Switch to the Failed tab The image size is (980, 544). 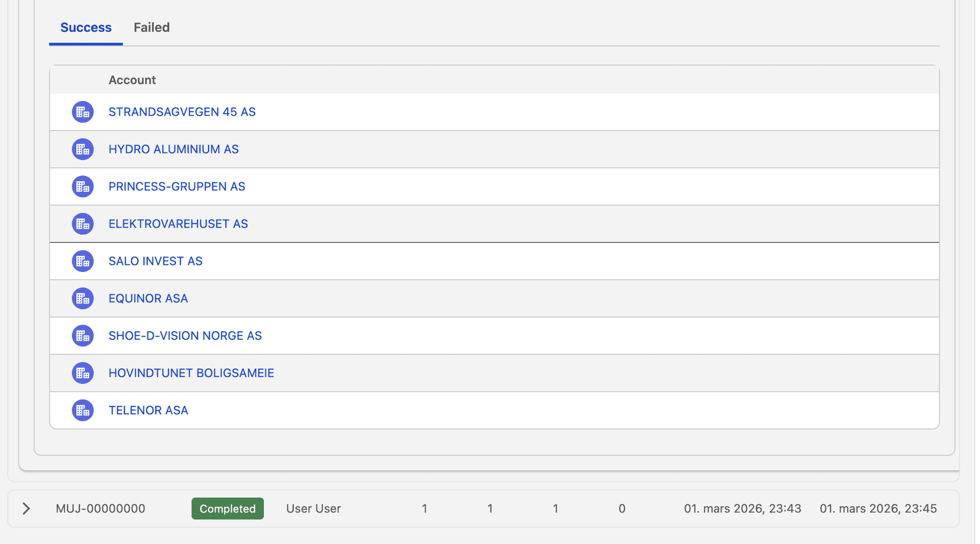151,28
